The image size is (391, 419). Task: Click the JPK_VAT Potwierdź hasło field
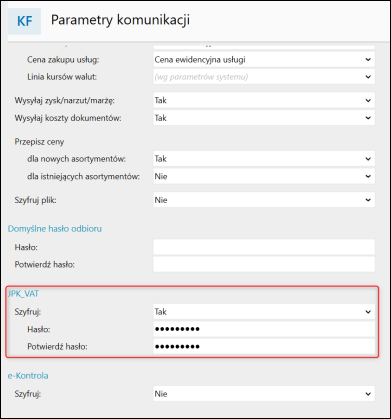pyautogui.click(x=264, y=347)
